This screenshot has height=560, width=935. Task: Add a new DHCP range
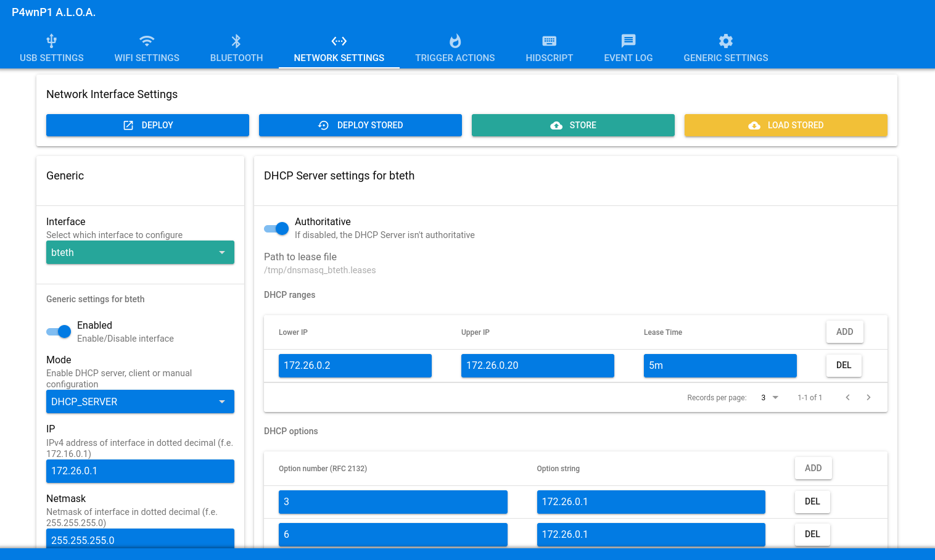point(844,332)
